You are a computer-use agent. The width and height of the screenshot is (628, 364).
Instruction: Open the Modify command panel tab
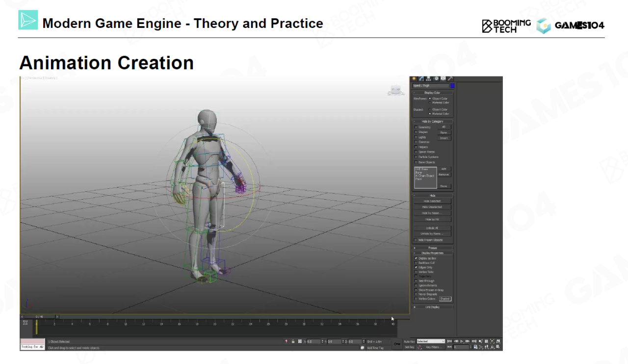[421, 78]
